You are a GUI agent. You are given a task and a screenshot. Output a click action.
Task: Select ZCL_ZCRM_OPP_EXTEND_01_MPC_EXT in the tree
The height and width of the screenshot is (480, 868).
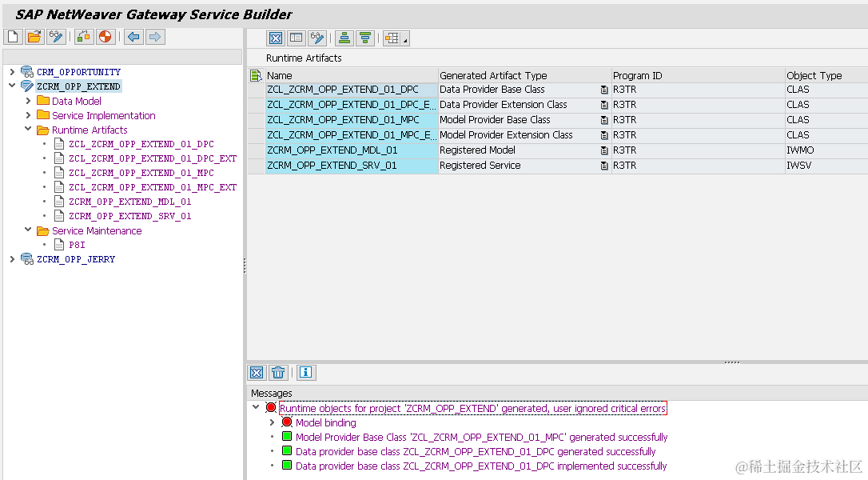(153, 187)
